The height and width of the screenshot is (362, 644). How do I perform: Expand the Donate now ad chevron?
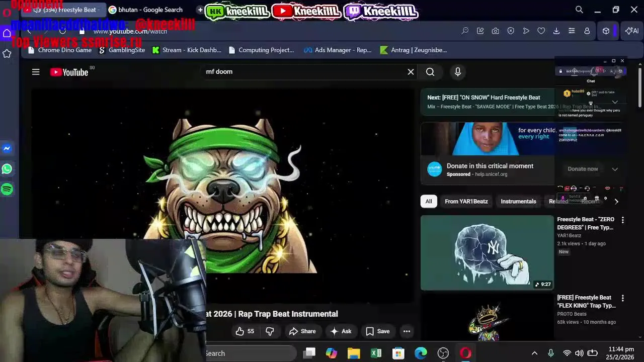615,169
